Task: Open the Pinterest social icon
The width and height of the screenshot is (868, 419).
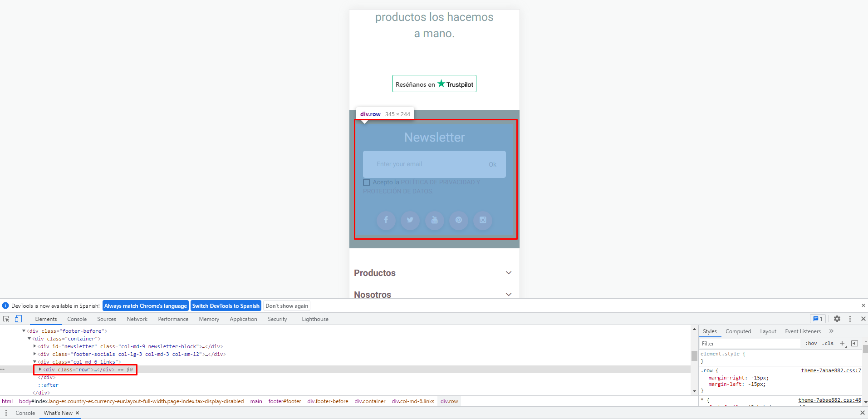Action: pos(459,220)
